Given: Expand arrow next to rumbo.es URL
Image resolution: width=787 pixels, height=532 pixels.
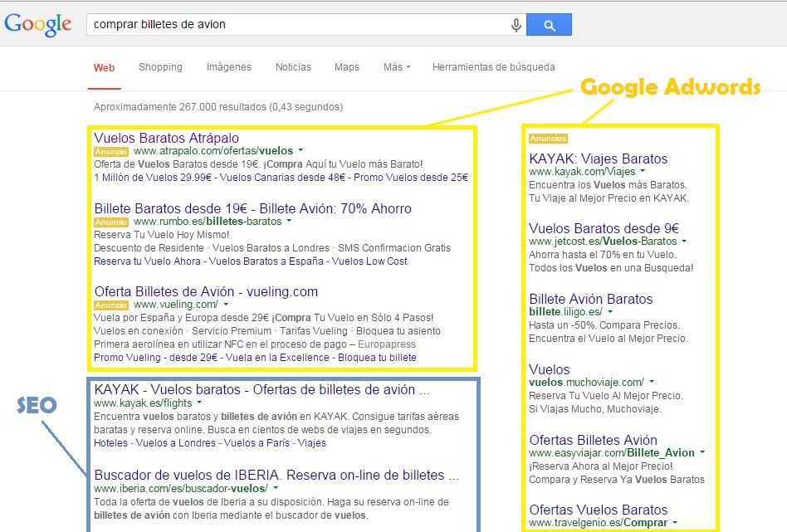Looking at the screenshot, I should tap(289, 222).
